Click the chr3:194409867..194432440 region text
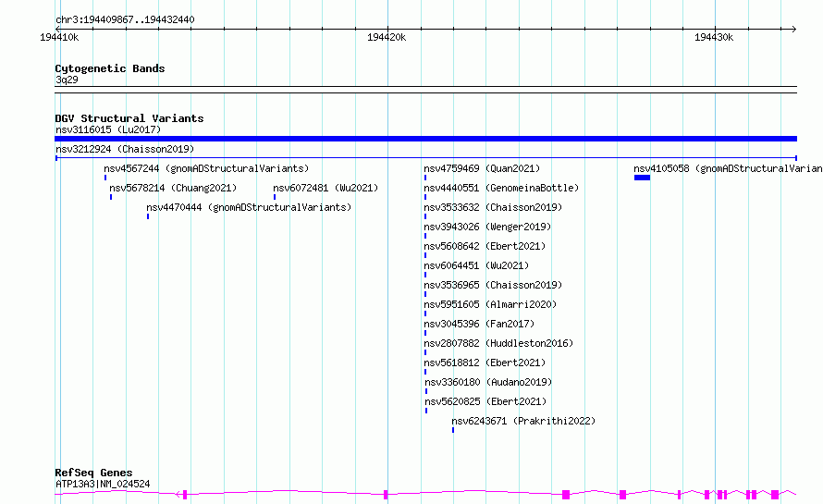 click(x=125, y=20)
